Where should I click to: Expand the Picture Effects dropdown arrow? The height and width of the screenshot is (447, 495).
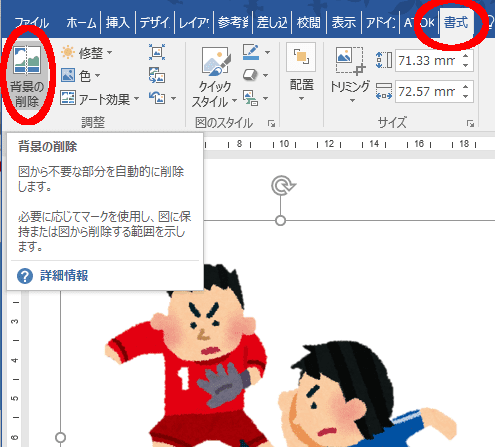click(266, 75)
